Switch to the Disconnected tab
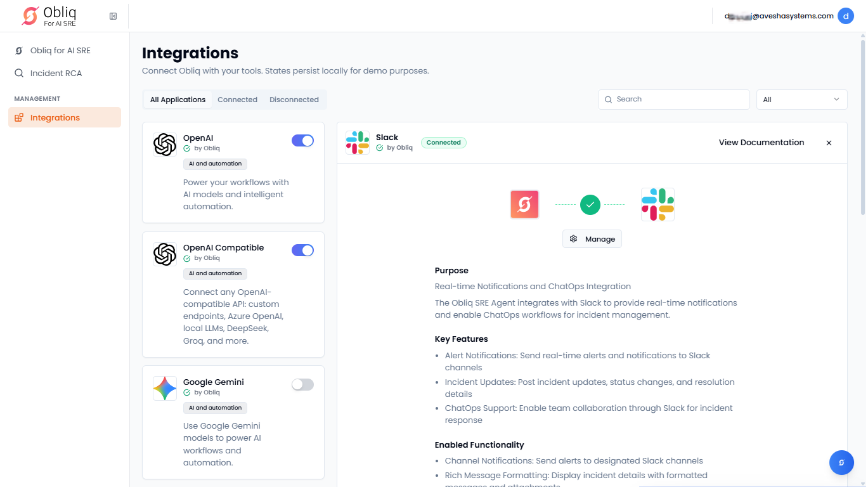Image resolution: width=868 pixels, height=487 pixels. pyautogui.click(x=294, y=100)
